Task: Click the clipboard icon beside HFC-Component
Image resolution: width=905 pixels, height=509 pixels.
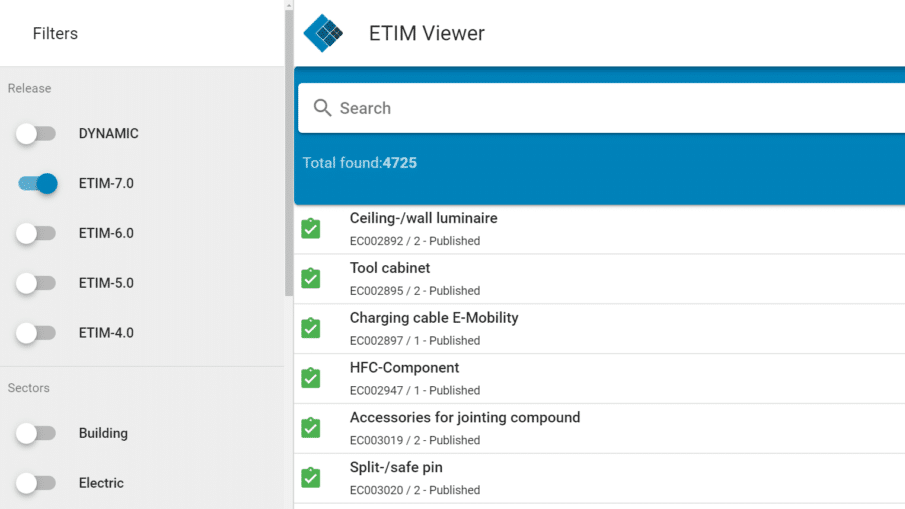Action: [x=311, y=378]
